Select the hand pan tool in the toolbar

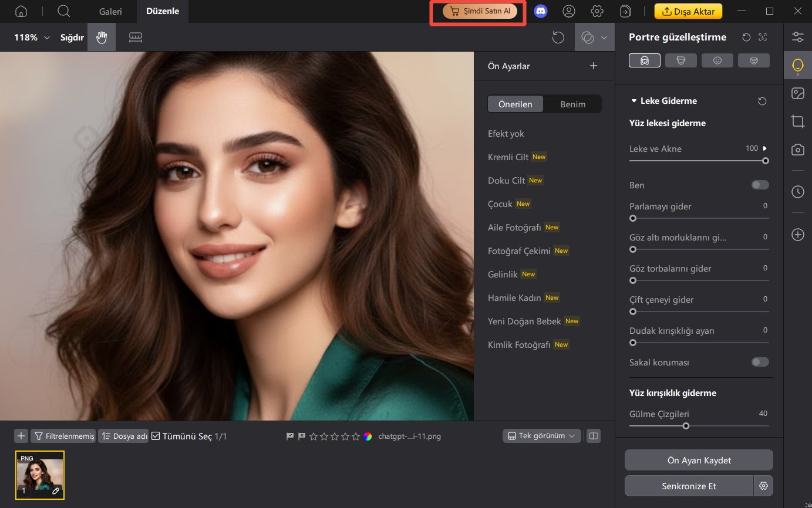[x=101, y=36]
